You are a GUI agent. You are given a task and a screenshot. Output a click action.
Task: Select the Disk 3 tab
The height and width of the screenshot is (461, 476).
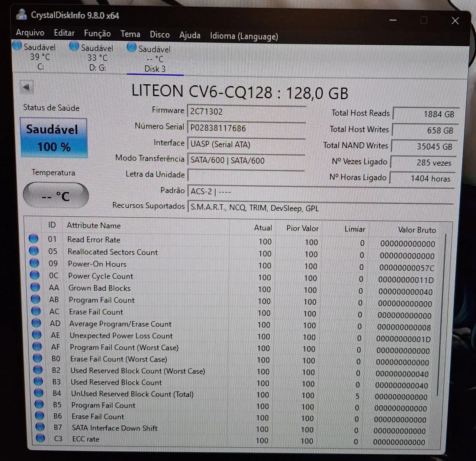click(x=155, y=59)
